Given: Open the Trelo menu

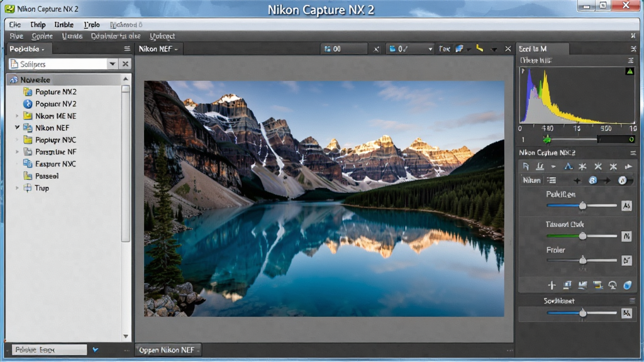Looking at the screenshot, I should tap(92, 25).
